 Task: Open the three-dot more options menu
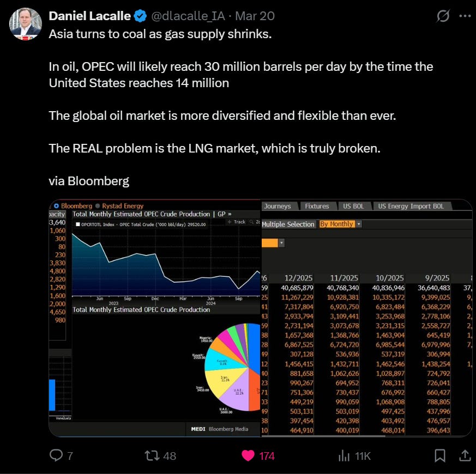pyautogui.click(x=465, y=16)
